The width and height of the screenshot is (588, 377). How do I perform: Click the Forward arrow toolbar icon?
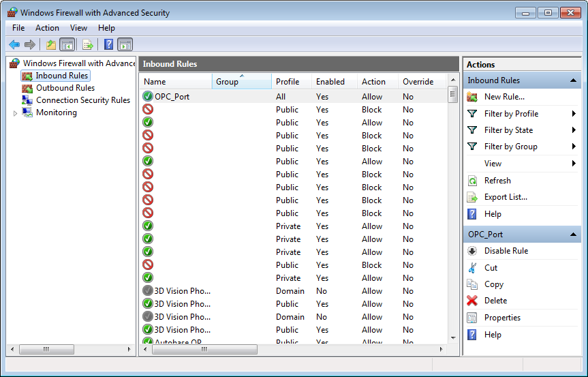(x=29, y=44)
